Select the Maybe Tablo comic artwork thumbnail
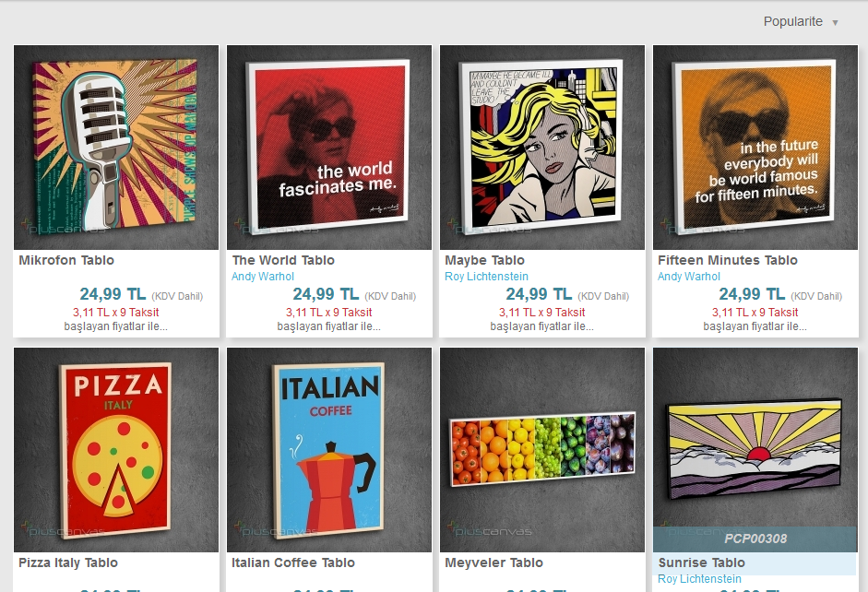 [542, 148]
